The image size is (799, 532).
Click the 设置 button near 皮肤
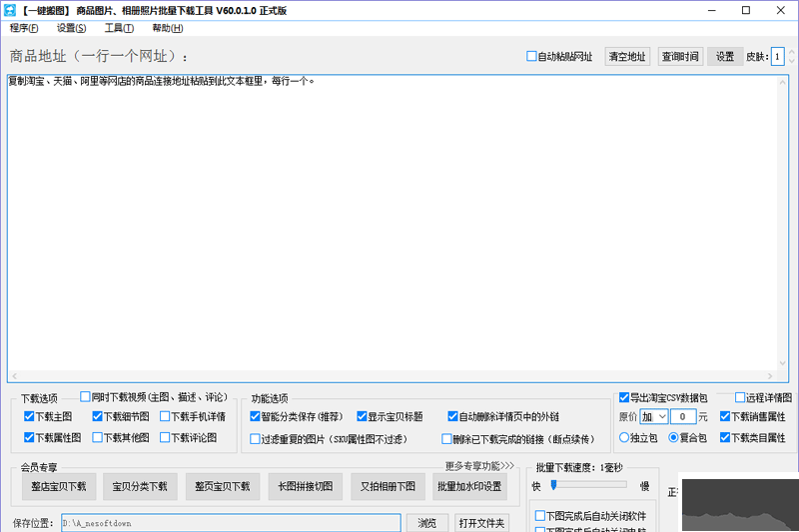[725, 57]
